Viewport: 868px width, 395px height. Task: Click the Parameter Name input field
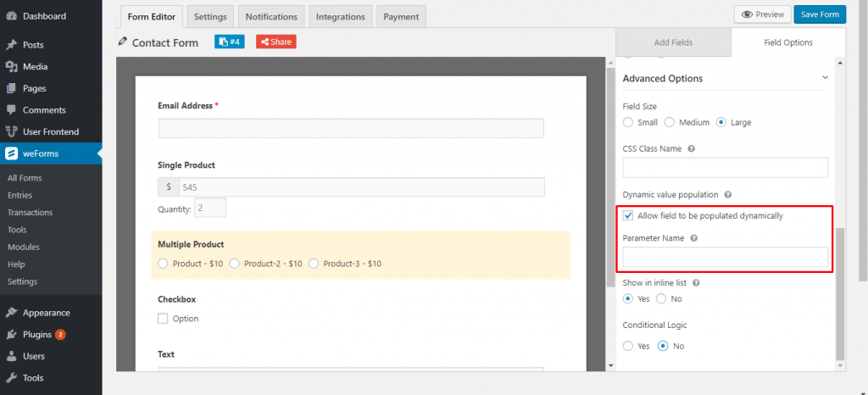point(726,257)
